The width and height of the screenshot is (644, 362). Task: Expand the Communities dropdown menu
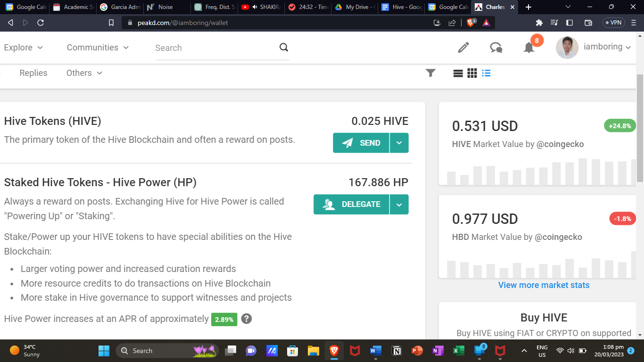(x=98, y=48)
